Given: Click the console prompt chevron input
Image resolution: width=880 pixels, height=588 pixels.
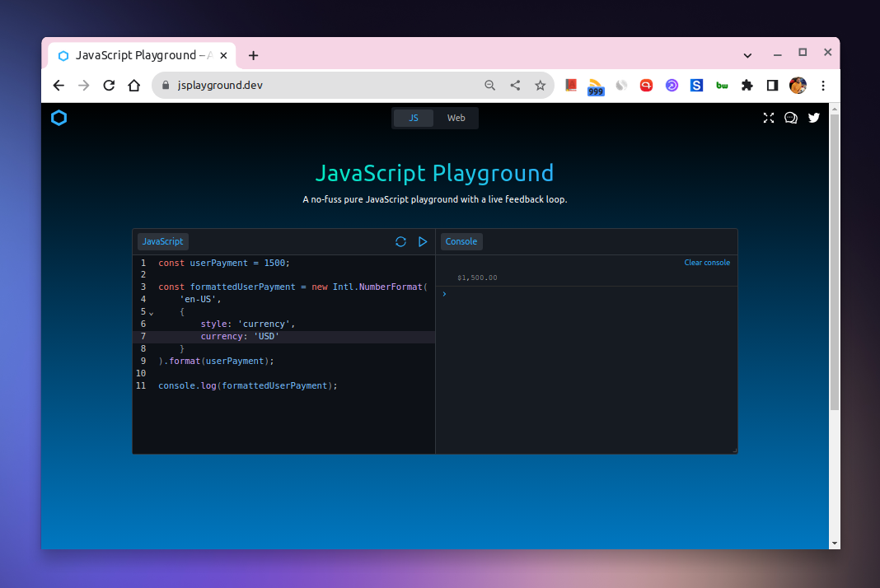Looking at the screenshot, I should (x=444, y=294).
